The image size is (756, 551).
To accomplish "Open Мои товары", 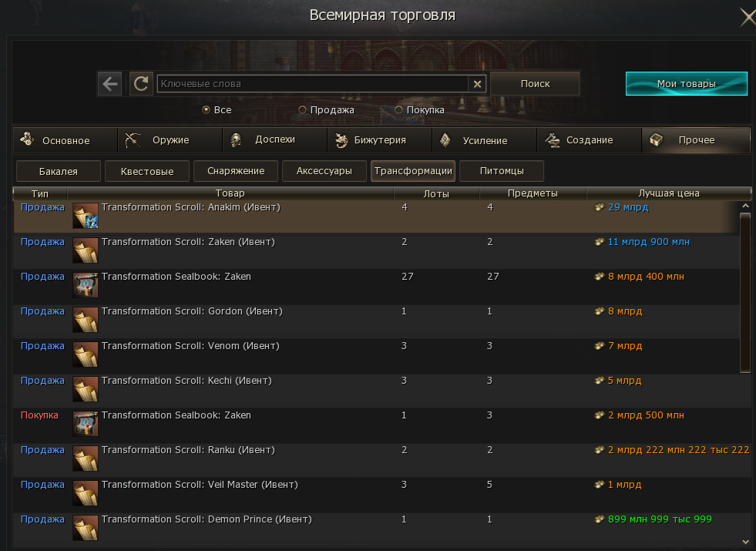I will click(687, 84).
